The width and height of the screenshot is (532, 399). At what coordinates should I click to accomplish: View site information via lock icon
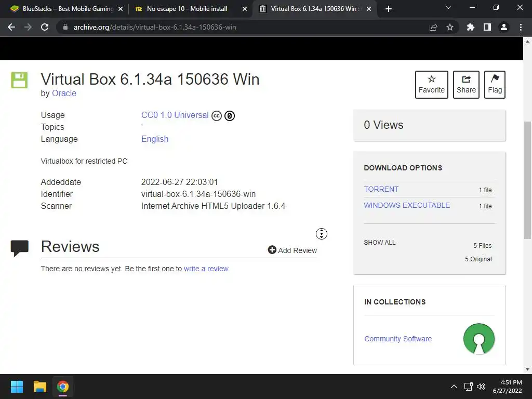tap(65, 27)
